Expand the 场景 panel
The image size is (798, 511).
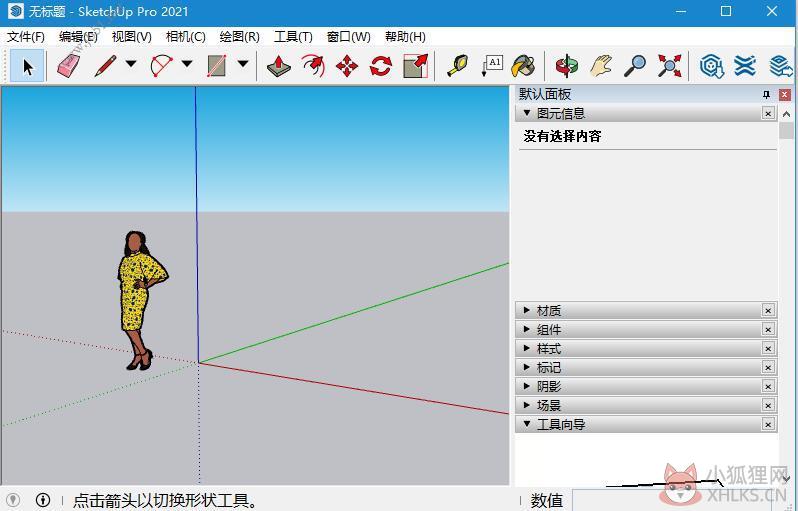pos(527,405)
